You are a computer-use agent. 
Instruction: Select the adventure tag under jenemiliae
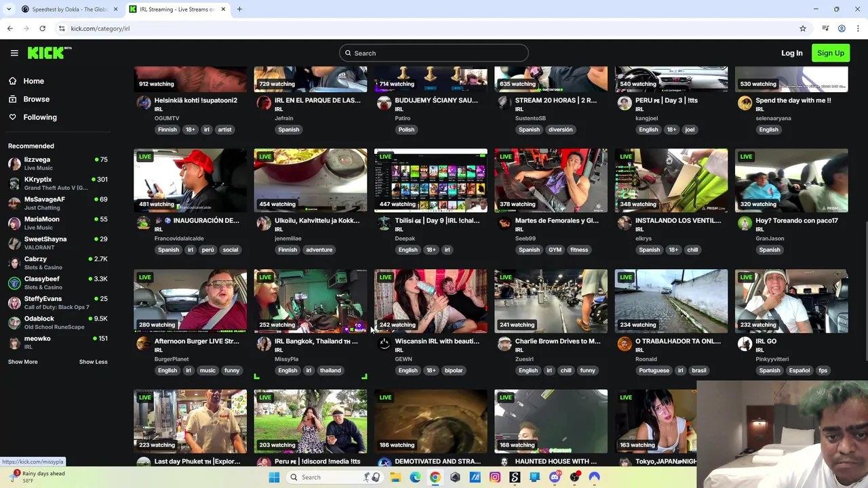[x=319, y=249]
